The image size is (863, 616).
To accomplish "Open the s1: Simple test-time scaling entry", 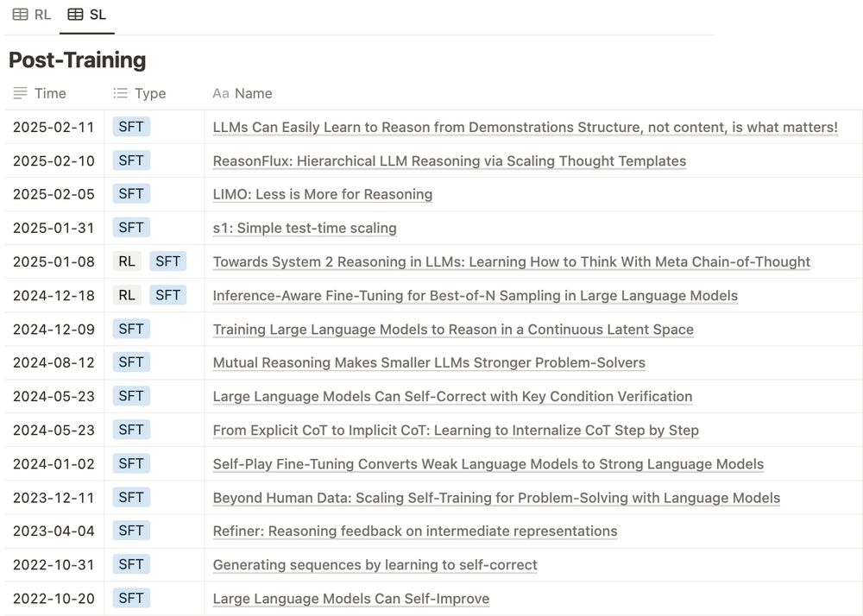I will pyautogui.click(x=305, y=228).
